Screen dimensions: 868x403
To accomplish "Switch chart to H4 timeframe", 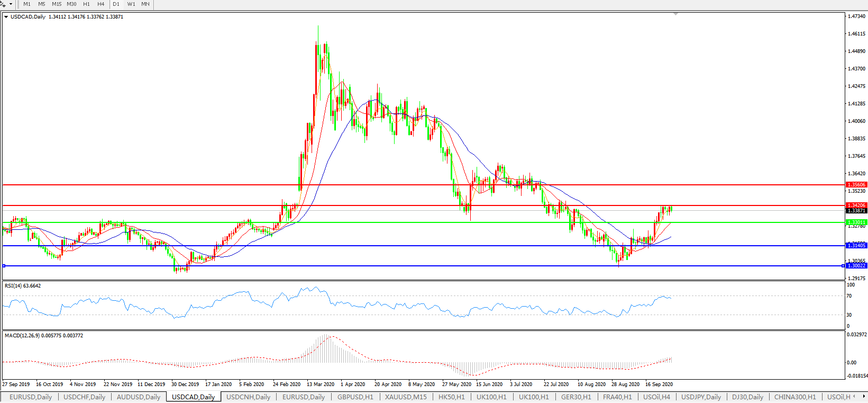I will tap(101, 4).
